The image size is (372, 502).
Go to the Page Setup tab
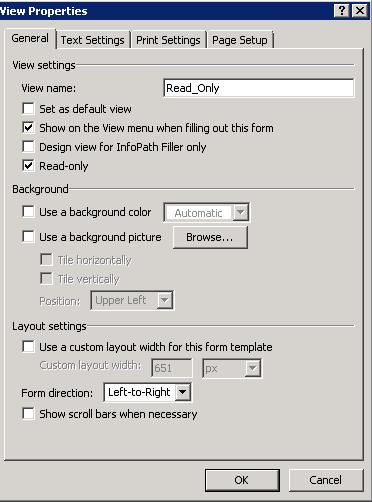tap(240, 40)
